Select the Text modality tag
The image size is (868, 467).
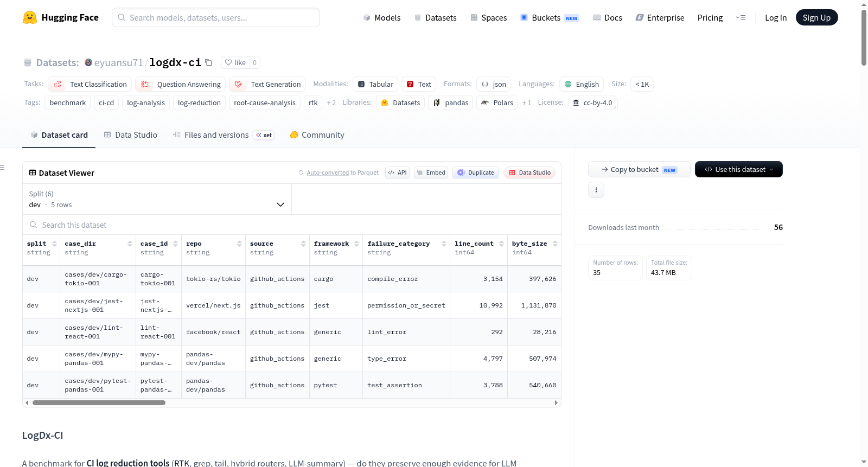click(x=419, y=84)
